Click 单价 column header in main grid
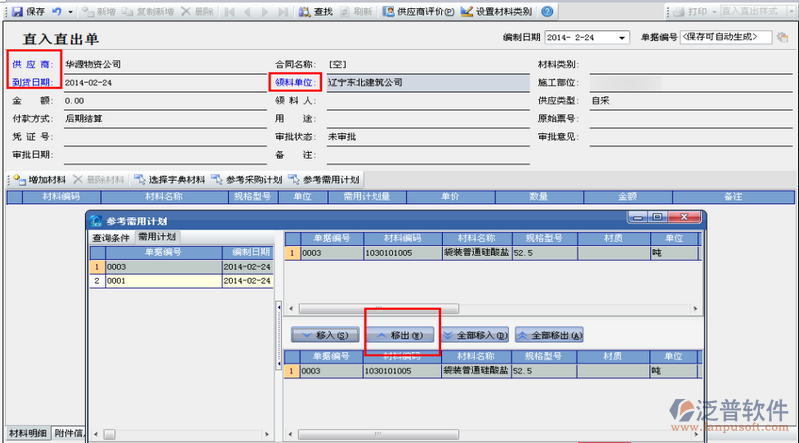799x443 pixels. pyautogui.click(x=450, y=197)
